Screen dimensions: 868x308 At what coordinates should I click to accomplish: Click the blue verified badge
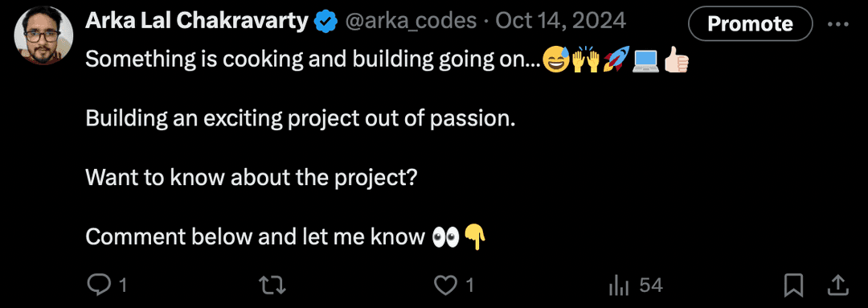[326, 22]
